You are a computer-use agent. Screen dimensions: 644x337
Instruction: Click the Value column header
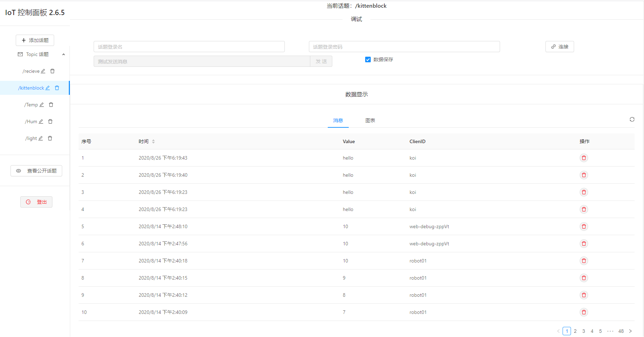[x=349, y=141]
